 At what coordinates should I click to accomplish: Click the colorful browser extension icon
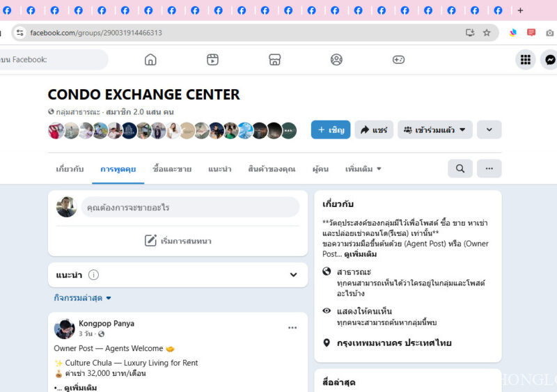[x=513, y=33]
